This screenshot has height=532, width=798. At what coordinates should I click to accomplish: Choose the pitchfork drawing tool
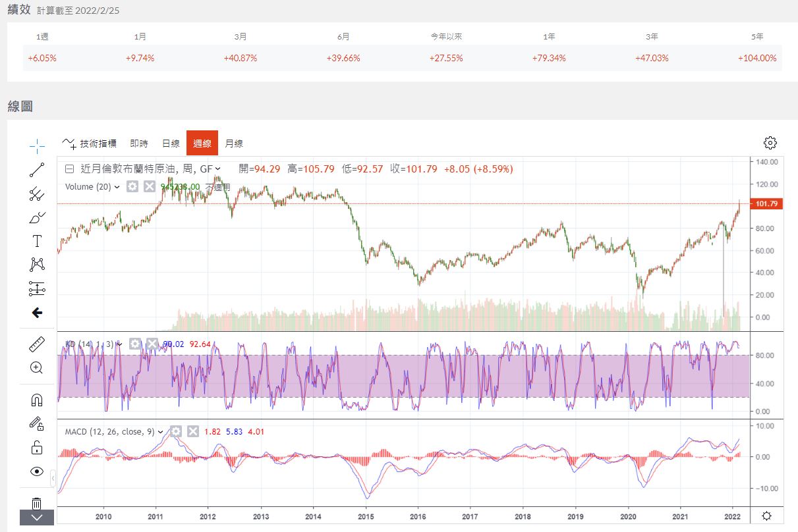[x=37, y=194]
